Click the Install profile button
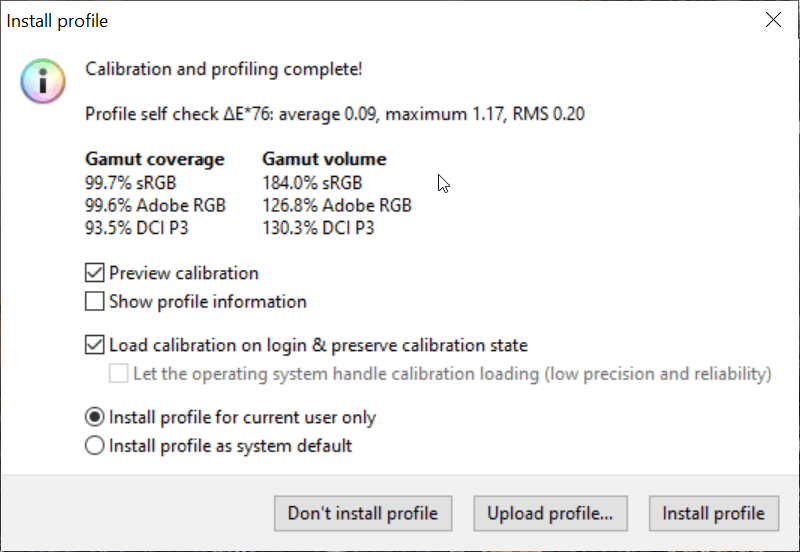This screenshot has width=800, height=552. point(713,514)
